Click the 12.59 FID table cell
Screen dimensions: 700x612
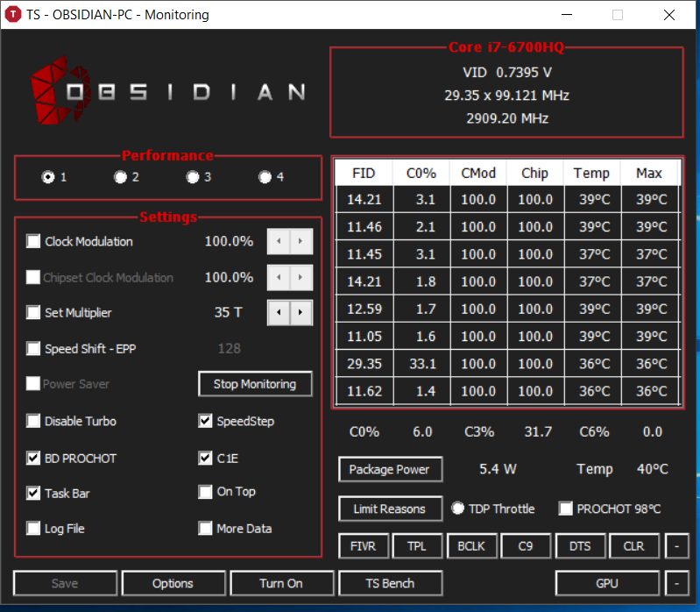pyautogui.click(x=364, y=309)
